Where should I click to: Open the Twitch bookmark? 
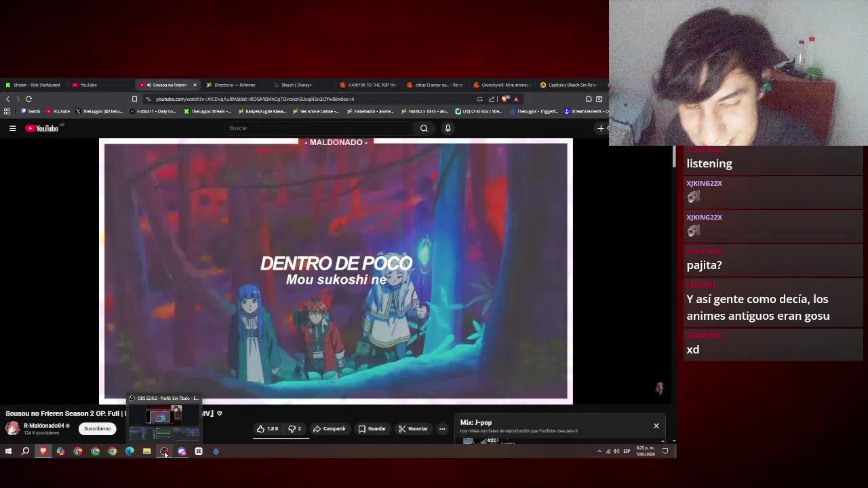click(31, 111)
